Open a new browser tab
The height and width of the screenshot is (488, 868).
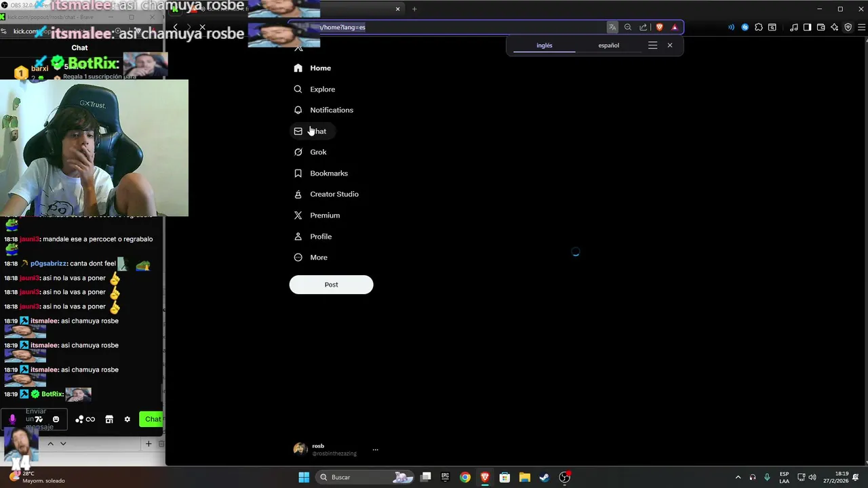[414, 9]
